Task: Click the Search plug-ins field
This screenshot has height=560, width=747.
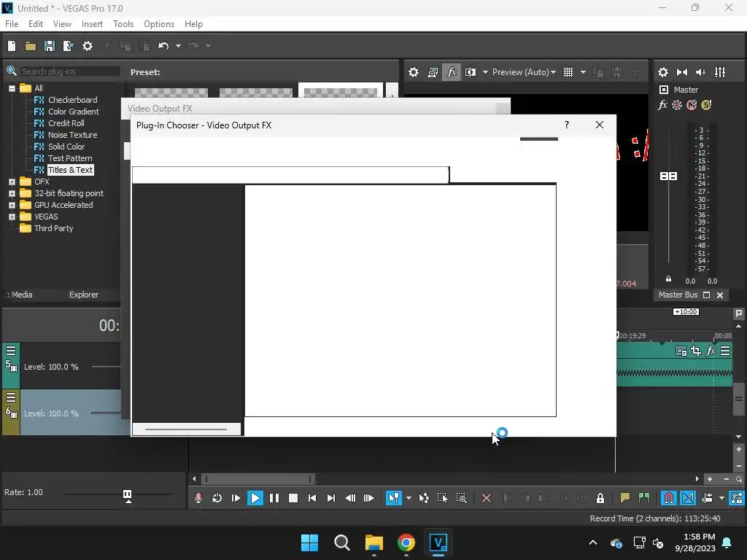Action: click(x=69, y=71)
